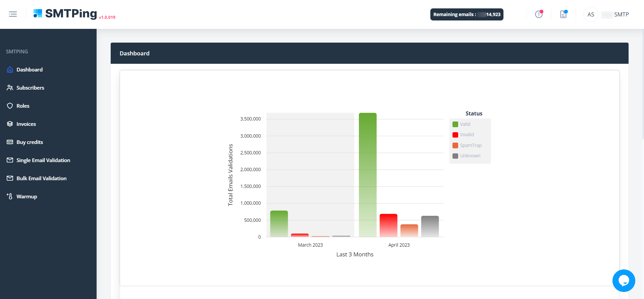Image resolution: width=644 pixels, height=299 pixels.
Task: Toggle the hamburger sidebar menu icon
Action: pos(13,14)
